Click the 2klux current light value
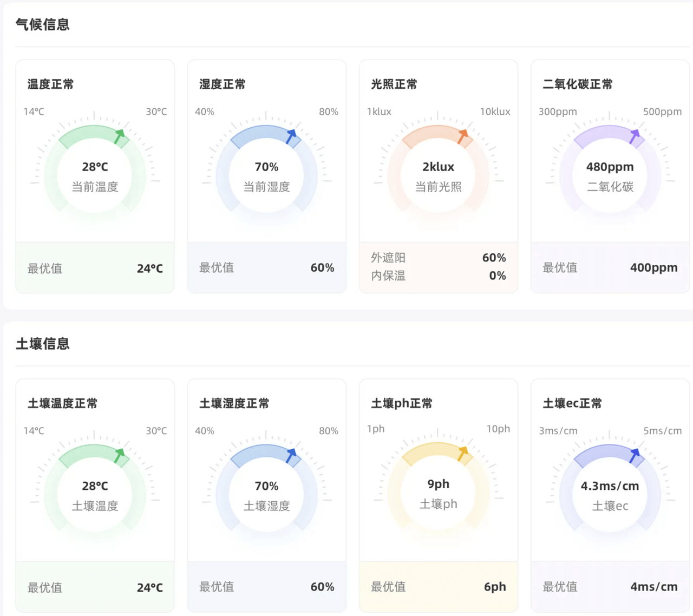693x616 pixels. [438, 167]
